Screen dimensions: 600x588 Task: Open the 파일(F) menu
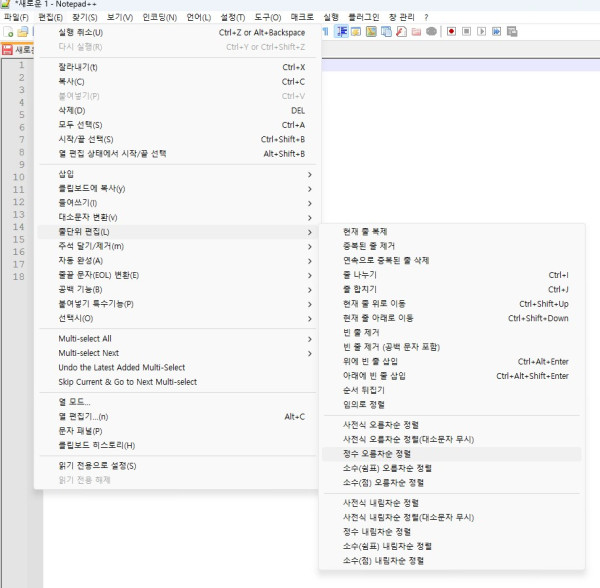(16, 18)
